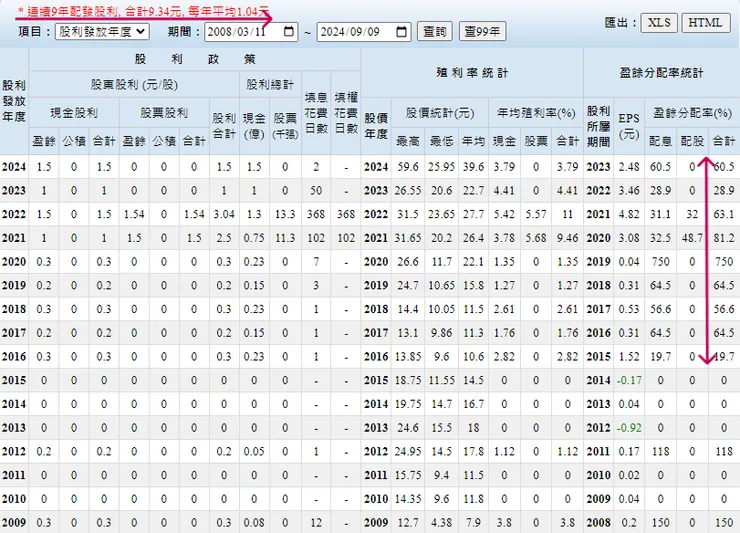Select the 填息花費日數 column header
Viewport: 740px width, 533px height.
coord(316,113)
